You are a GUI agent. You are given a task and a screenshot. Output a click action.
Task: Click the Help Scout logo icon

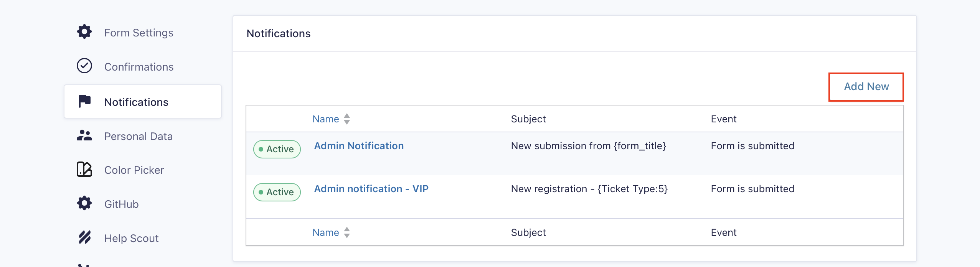click(84, 237)
